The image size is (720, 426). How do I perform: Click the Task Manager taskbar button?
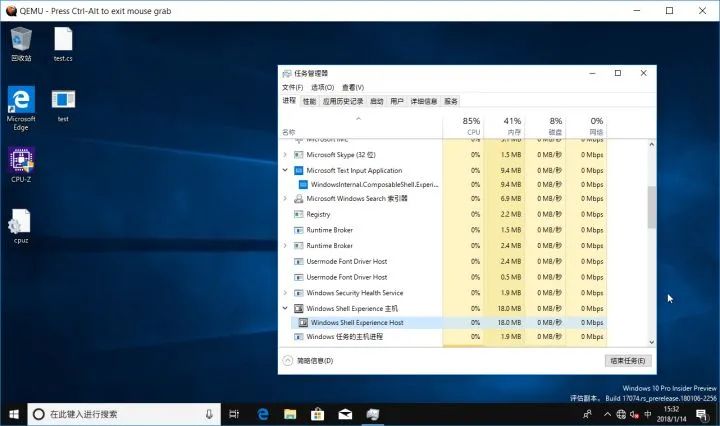(372, 415)
